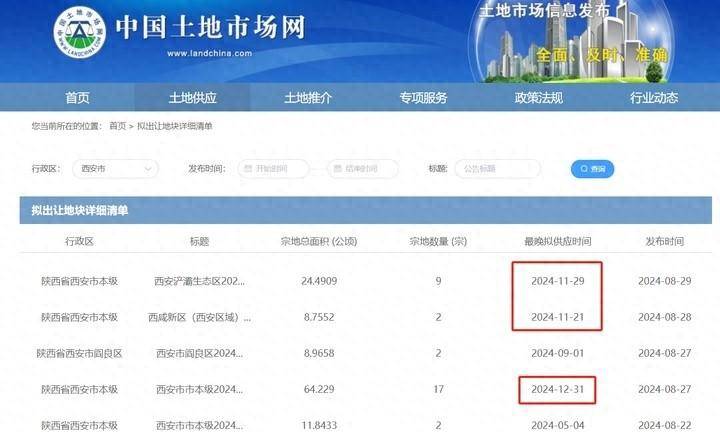Select the area value 64.229
The width and height of the screenshot is (720, 439).
click(x=319, y=389)
